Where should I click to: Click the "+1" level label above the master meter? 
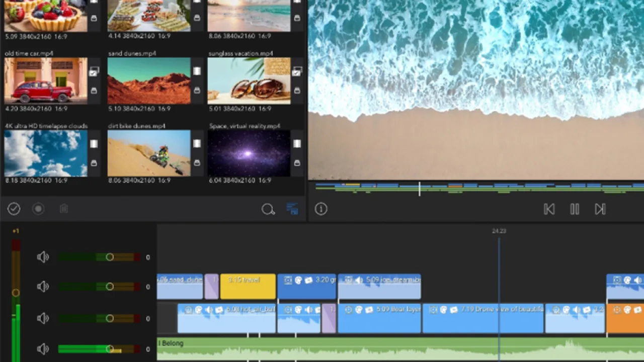(x=16, y=231)
